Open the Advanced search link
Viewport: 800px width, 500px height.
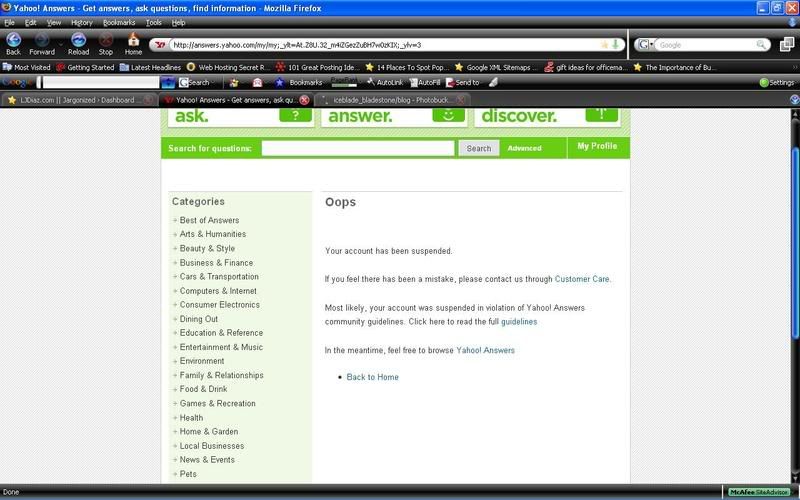[524, 148]
